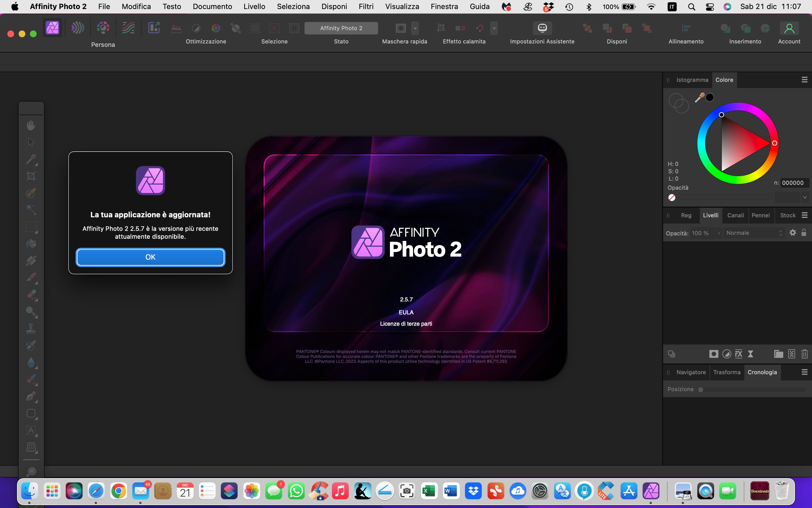Toggle the layer lock icon
Image resolution: width=812 pixels, height=508 pixels.
coord(804,233)
